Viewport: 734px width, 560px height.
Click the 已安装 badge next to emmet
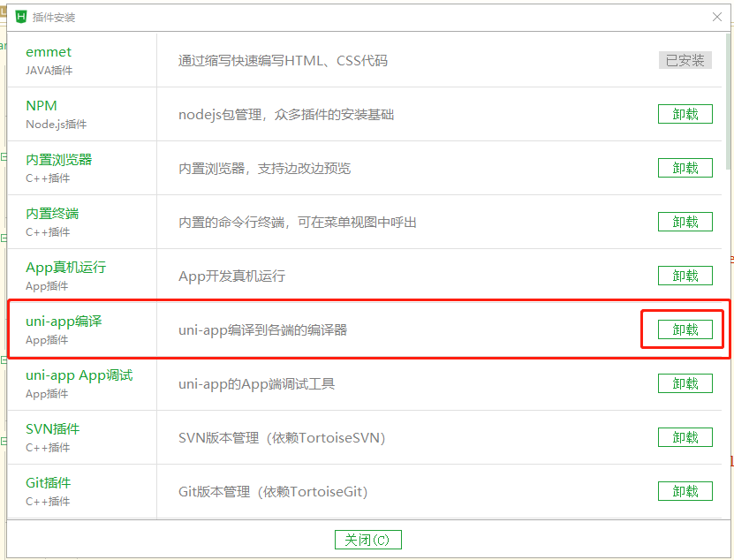685,60
